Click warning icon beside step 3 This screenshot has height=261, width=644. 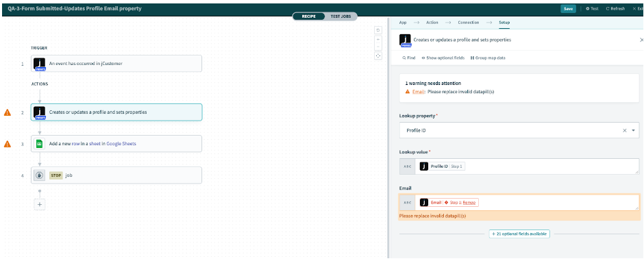coord(8,144)
